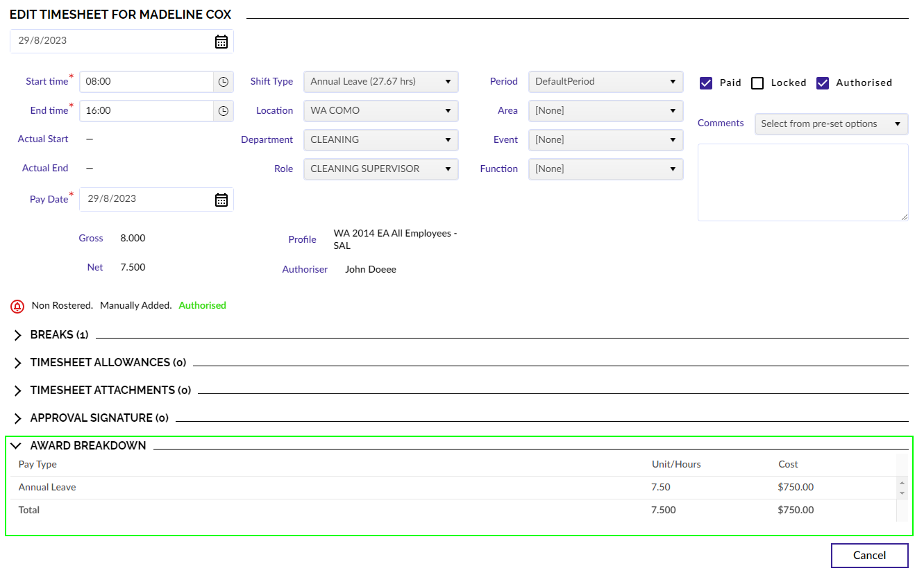Open the Comments pre-set options dropdown
This screenshot has height=582, width=924.
coord(831,123)
